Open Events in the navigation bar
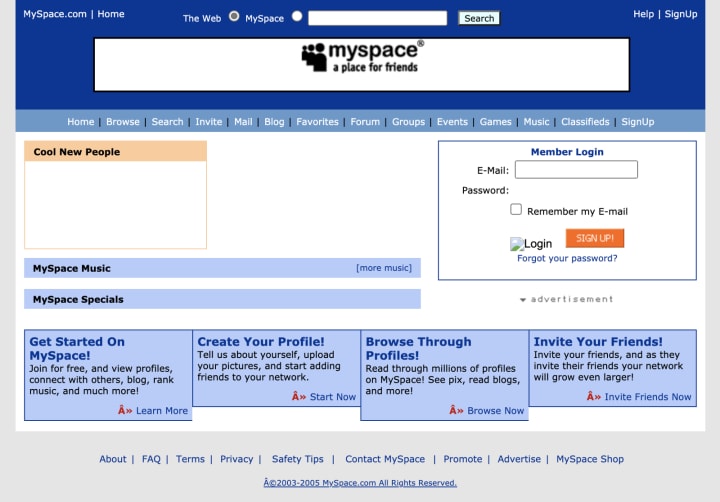The height and width of the screenshot is (502, 720). tap(452, 122)
